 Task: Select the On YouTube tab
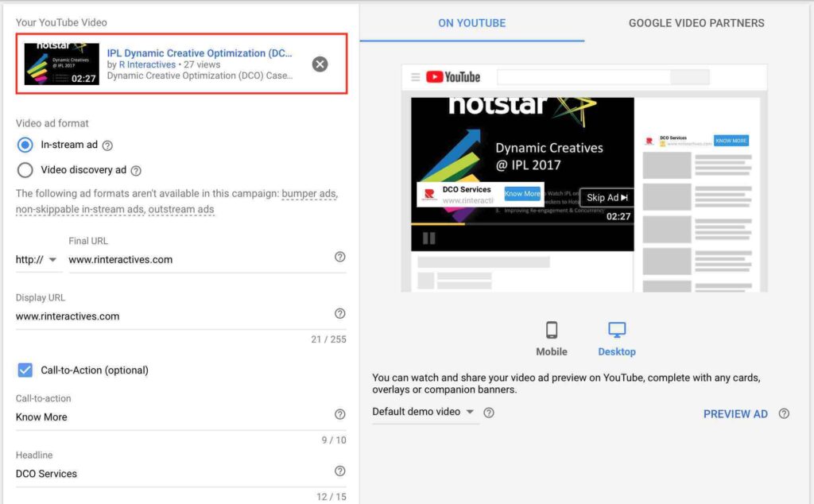tap(471, 23)
